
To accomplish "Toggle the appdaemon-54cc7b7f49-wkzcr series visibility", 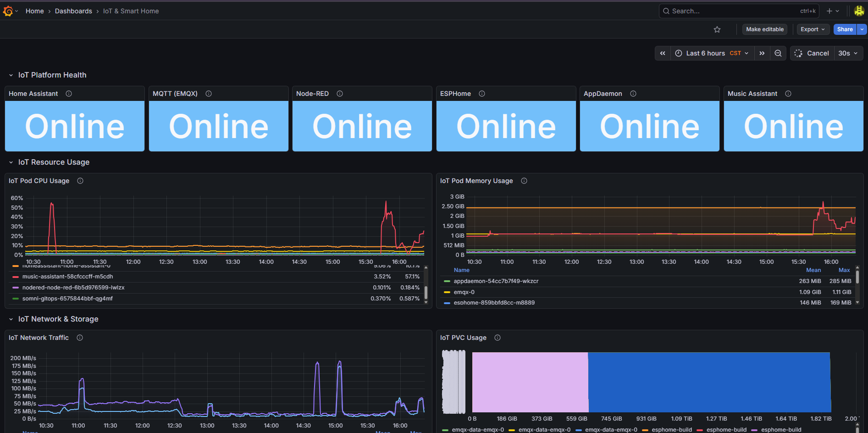I will 496,281.
